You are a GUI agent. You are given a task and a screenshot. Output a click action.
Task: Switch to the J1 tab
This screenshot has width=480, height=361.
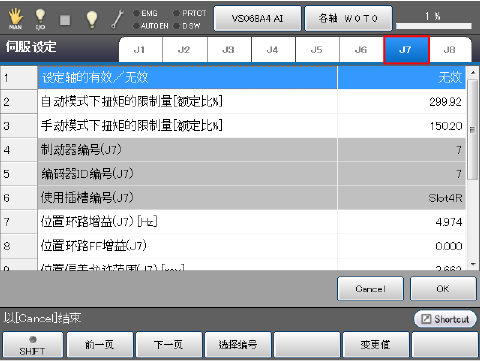[140, 50]
